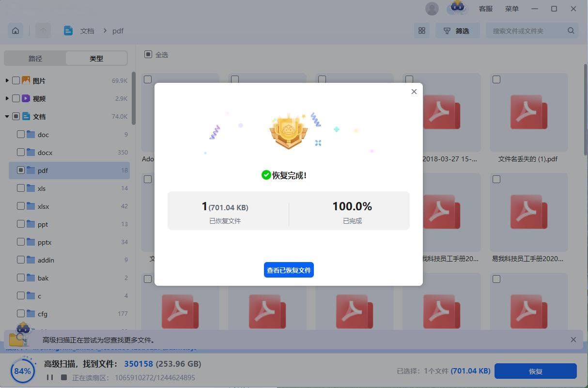The image size is (588, 388).
Task: Open the 客服 menu
Action: 486,9
